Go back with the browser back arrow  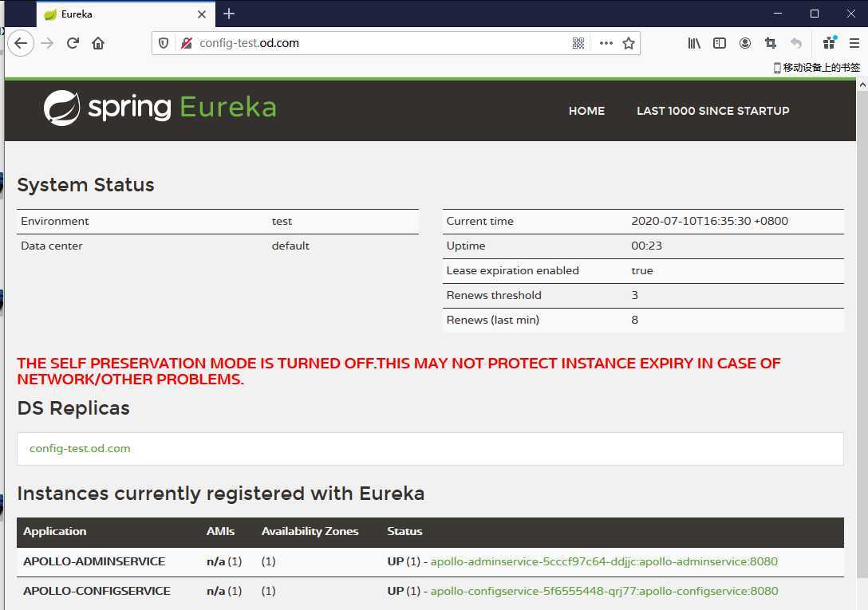pos(21,43)
